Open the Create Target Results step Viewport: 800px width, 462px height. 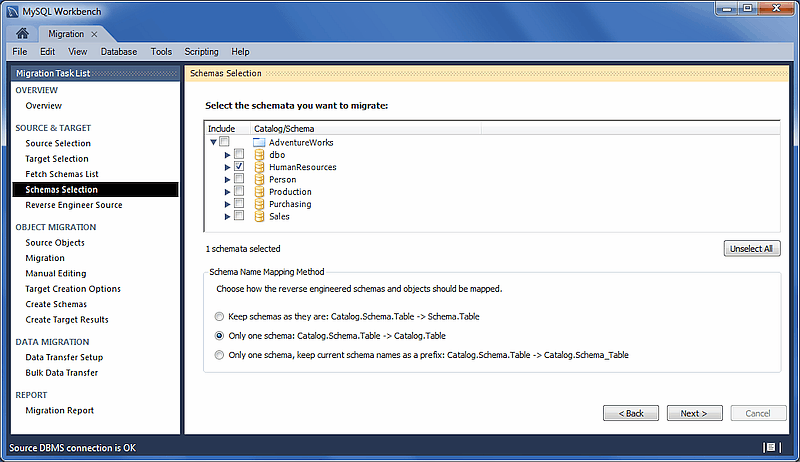click(67, 319)
